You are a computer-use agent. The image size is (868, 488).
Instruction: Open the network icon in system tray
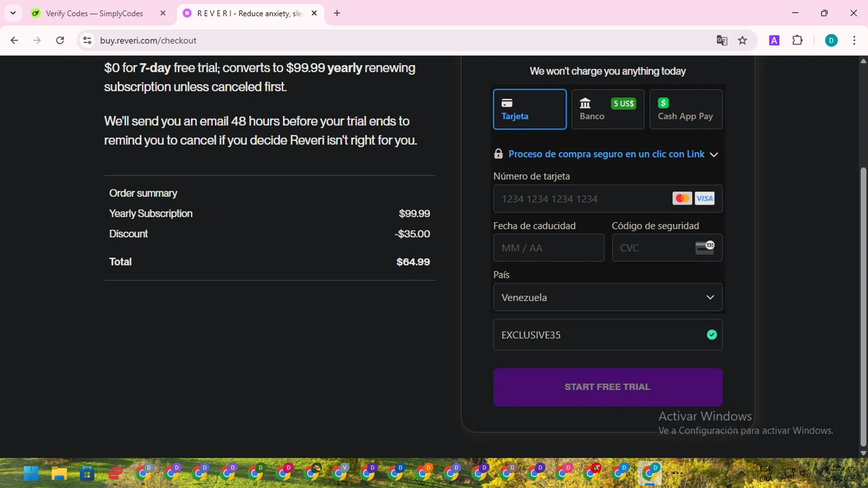click(789, 474)
